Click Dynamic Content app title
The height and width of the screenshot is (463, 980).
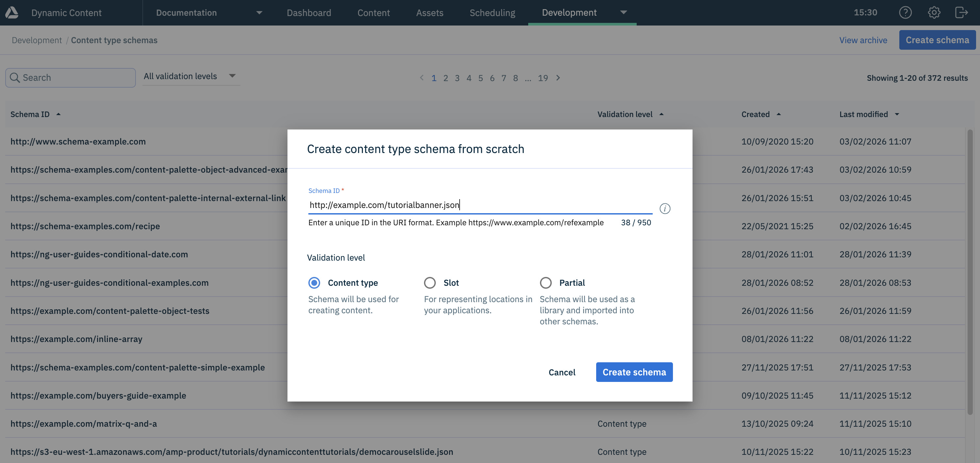pyautogui.click(x=66, y=12)
